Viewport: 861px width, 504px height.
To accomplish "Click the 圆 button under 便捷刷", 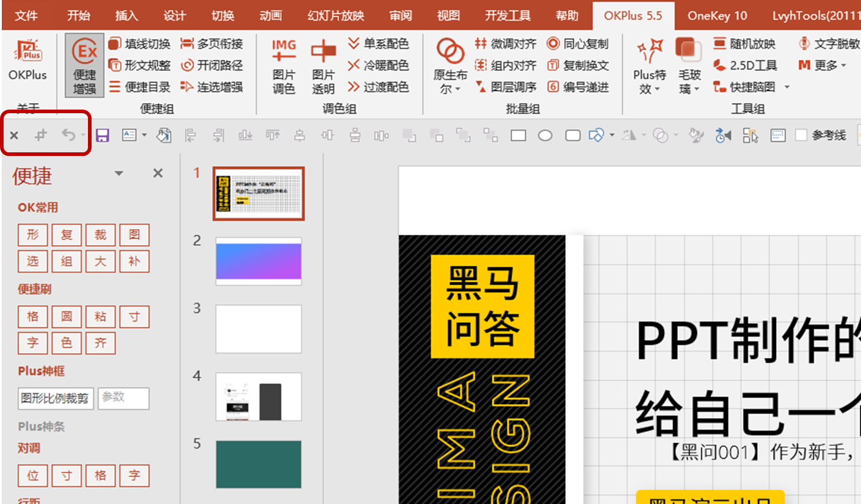I will (66, 317).
